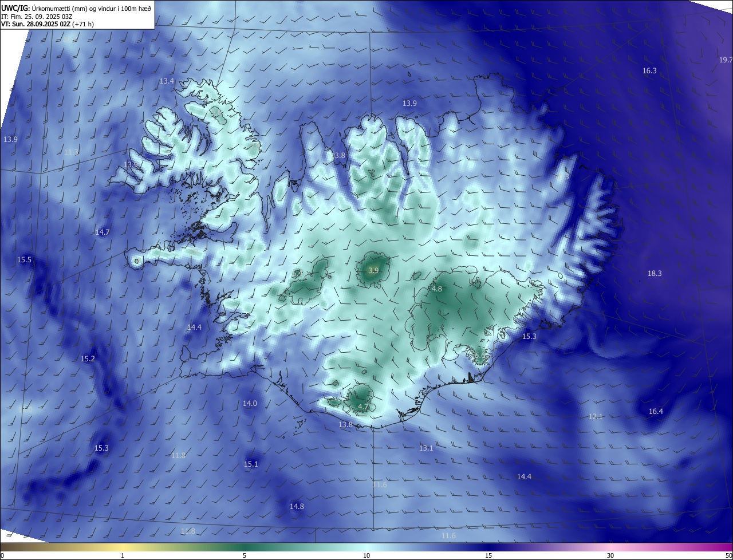
Task: Click the 13.1 value label on the map
Action: point(426,448)
